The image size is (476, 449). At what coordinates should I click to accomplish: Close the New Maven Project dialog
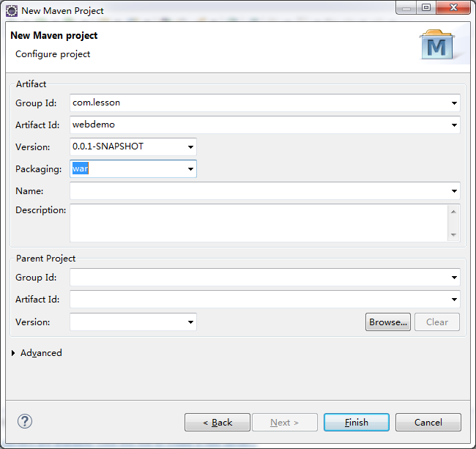[x=453, y=7]
